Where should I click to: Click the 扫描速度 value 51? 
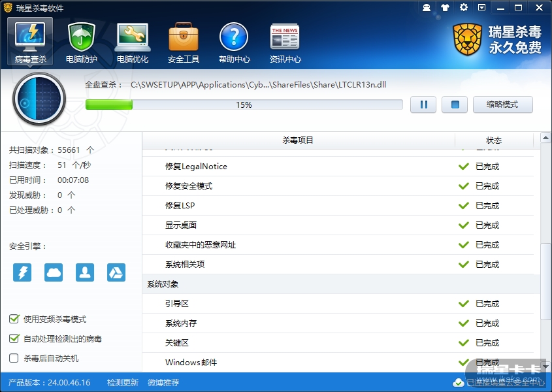[62, 165]
